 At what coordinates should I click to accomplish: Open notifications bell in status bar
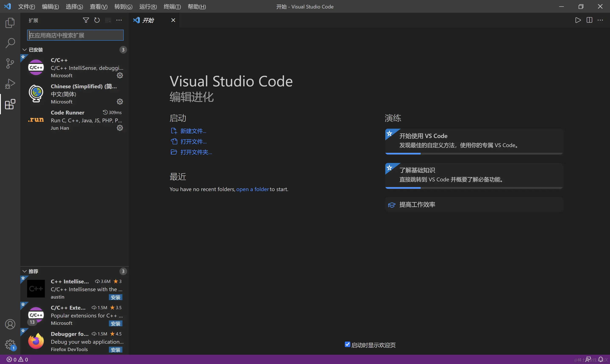coord(600,359)
